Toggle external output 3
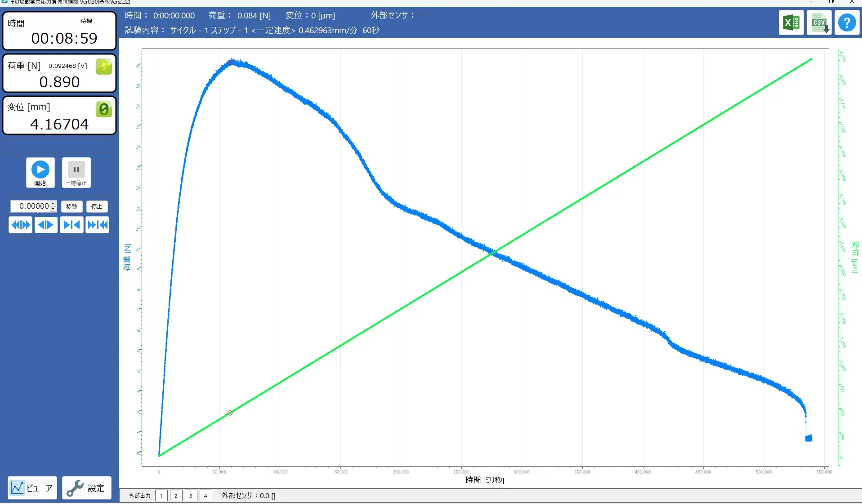 point(191,495)
